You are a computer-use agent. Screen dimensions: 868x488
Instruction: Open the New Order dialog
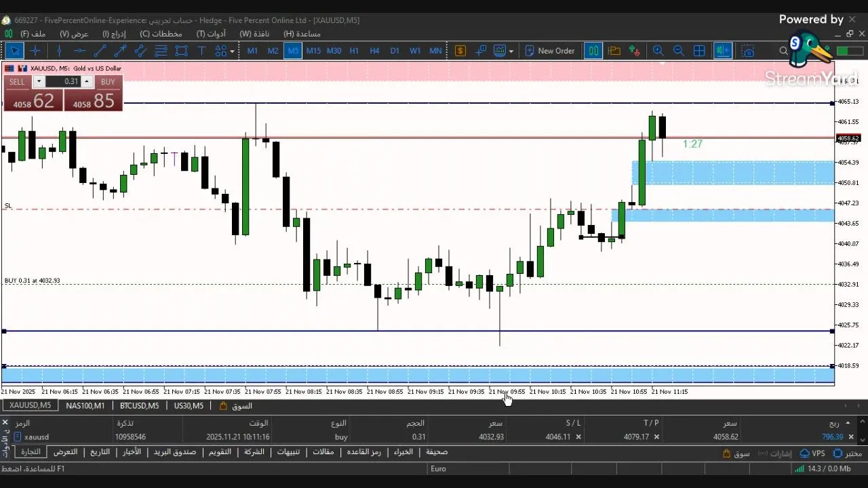coord(550,51)
